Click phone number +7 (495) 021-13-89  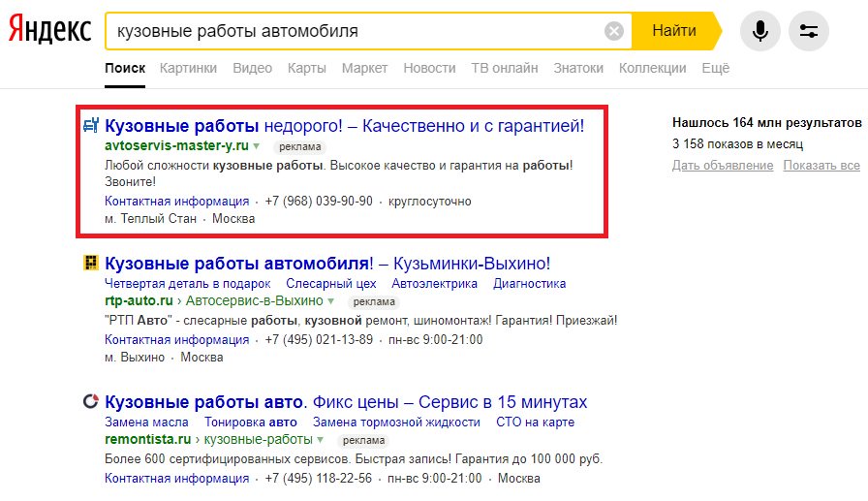tap(319, 339)
